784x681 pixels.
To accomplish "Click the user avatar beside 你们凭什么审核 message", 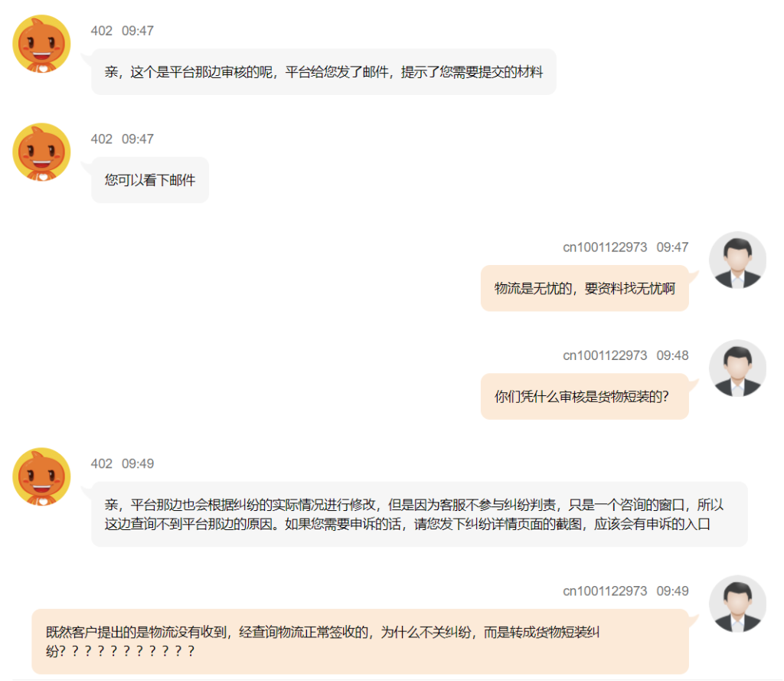I will click(737, 368).
